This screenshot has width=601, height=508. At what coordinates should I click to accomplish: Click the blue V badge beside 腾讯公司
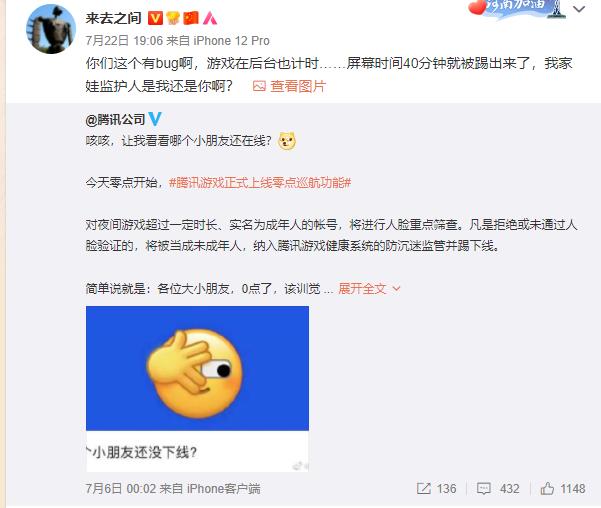(x=155, y=119)
